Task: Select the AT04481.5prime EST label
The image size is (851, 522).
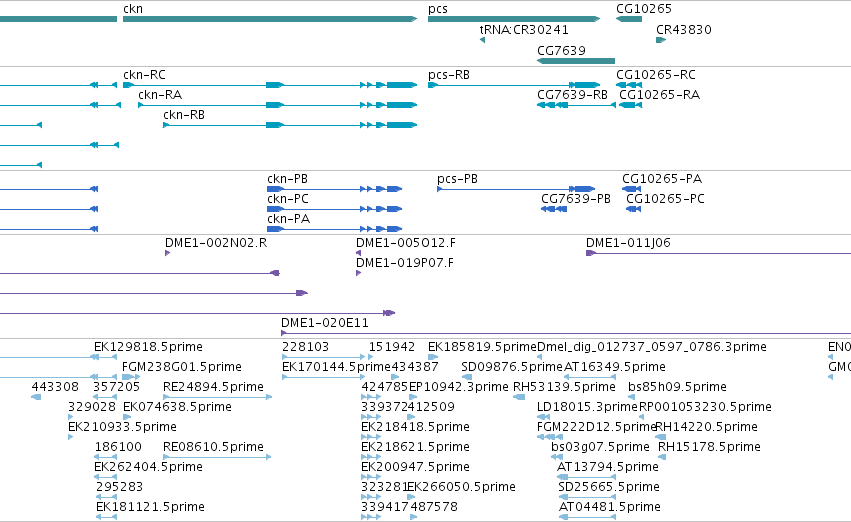Action: pos(609,507)
